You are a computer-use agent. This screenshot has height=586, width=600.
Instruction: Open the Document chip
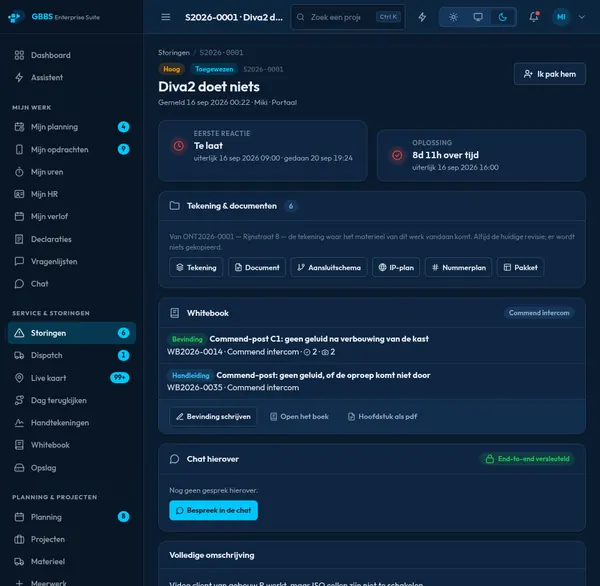257,268
